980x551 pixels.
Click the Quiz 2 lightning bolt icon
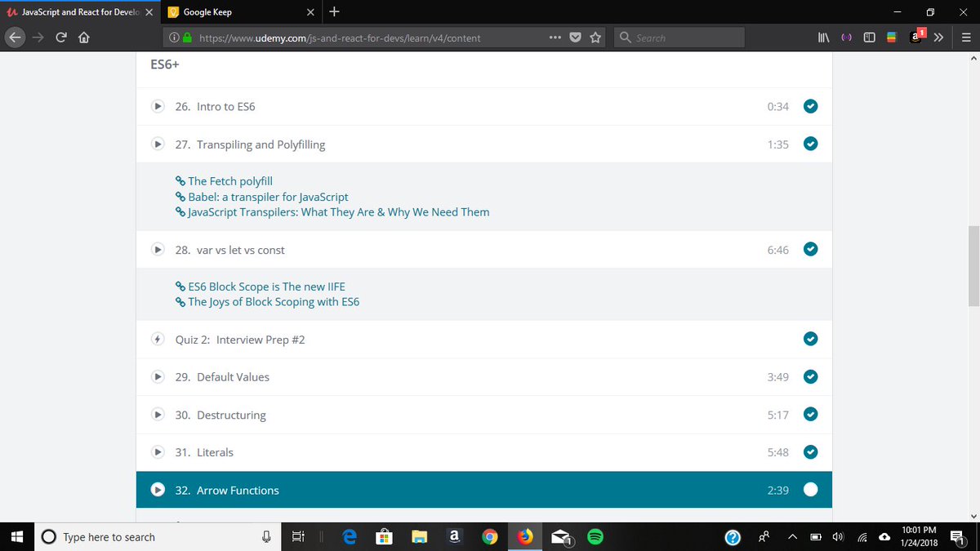[x=157, y=339]
